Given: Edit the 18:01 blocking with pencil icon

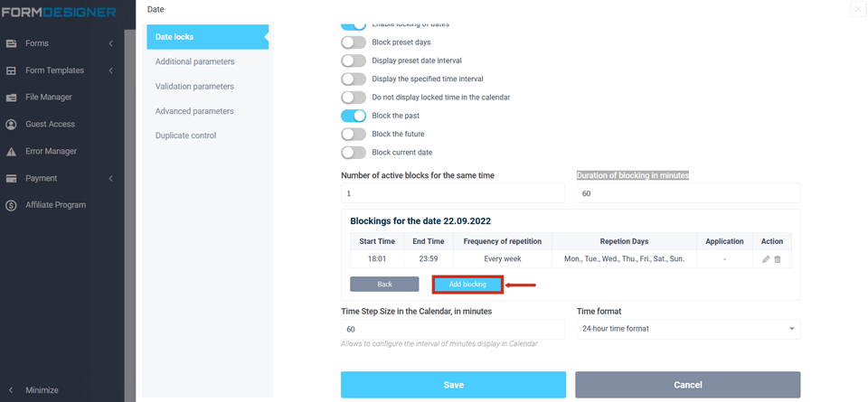Looking at the screenshot, I should tap(766, 259).
